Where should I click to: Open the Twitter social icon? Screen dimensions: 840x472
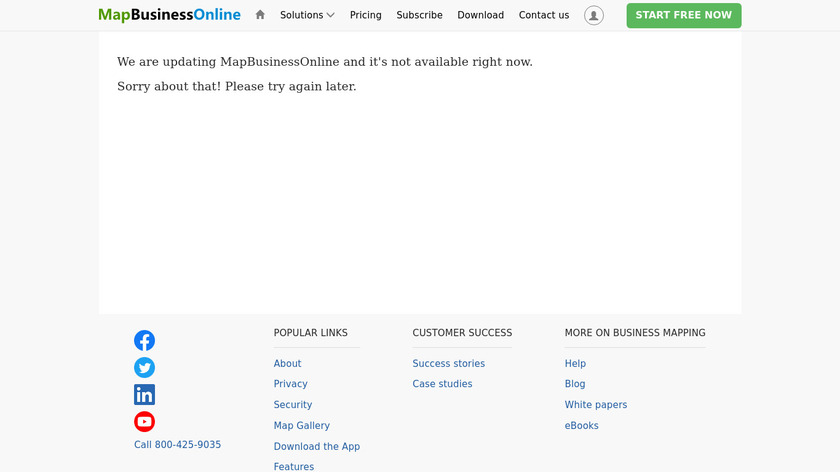(145, 367)
